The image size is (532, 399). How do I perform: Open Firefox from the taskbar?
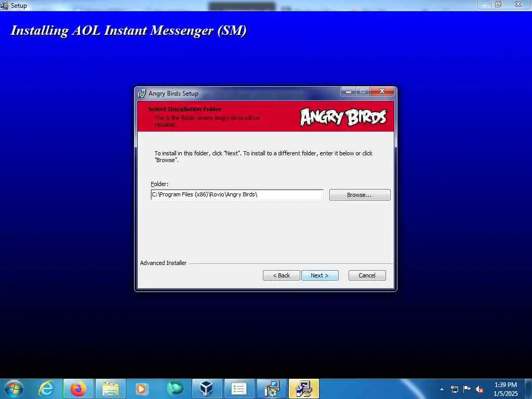[x=78, y=389]
